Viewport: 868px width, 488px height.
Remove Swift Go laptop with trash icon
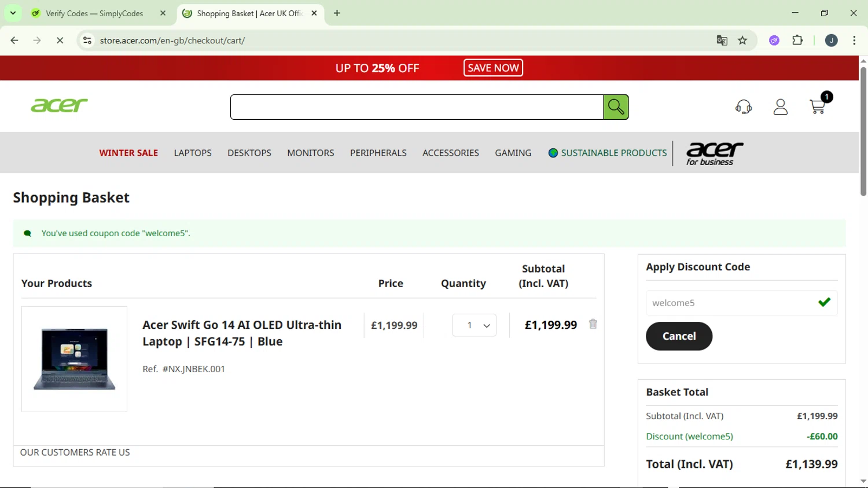(x=593, y=324)
